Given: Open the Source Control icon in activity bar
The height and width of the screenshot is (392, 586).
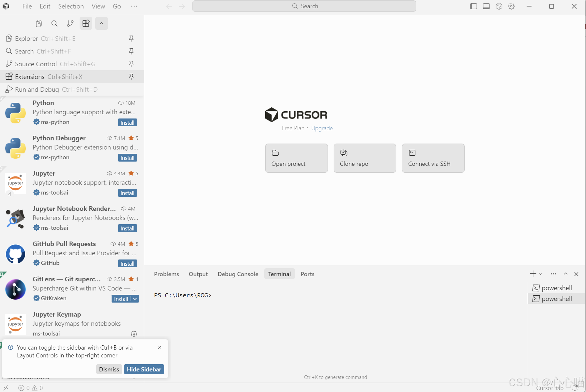Looking at the screenshot, I should click(x=70, y=24).
